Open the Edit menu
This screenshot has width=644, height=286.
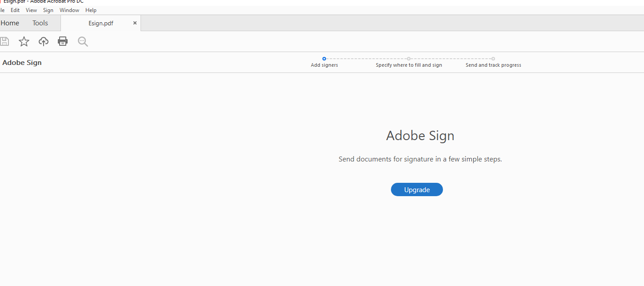15,10
